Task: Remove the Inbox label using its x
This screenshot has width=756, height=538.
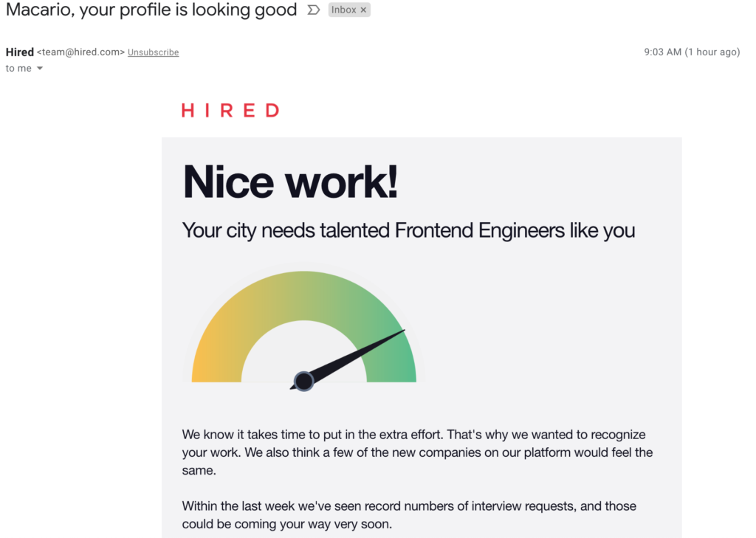Action: 363,10
